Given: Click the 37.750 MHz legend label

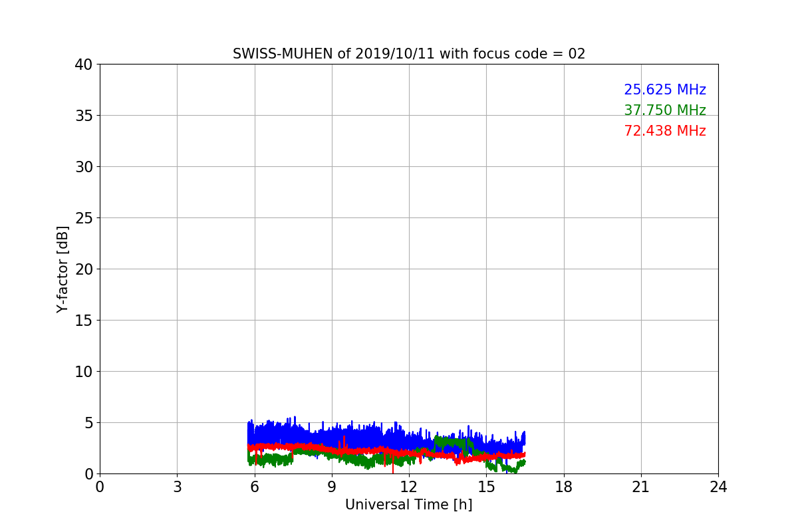Looking at the screenshot, I should coord(665,110).
